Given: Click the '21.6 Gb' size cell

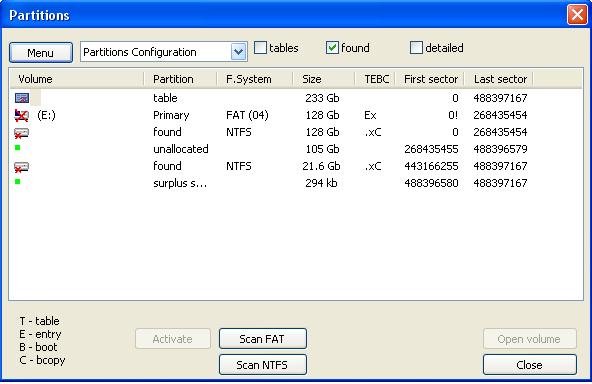Looking at the screenshot, I should pyautogui.click(x=321, y=166).
